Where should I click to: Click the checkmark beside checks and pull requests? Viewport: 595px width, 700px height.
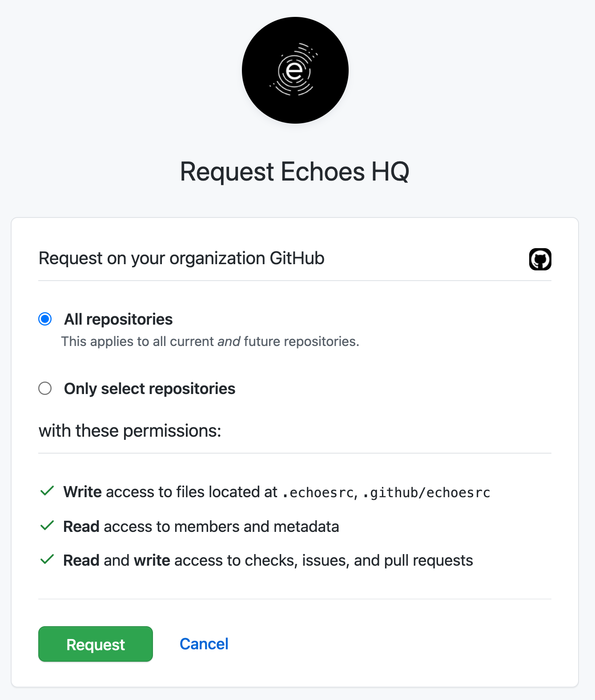click(47, 559)
